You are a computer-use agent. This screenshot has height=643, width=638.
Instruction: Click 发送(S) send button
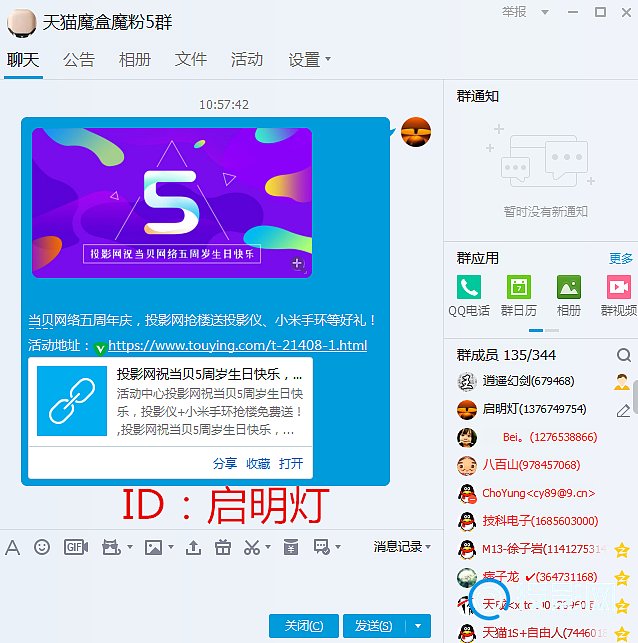click(374, 626)
